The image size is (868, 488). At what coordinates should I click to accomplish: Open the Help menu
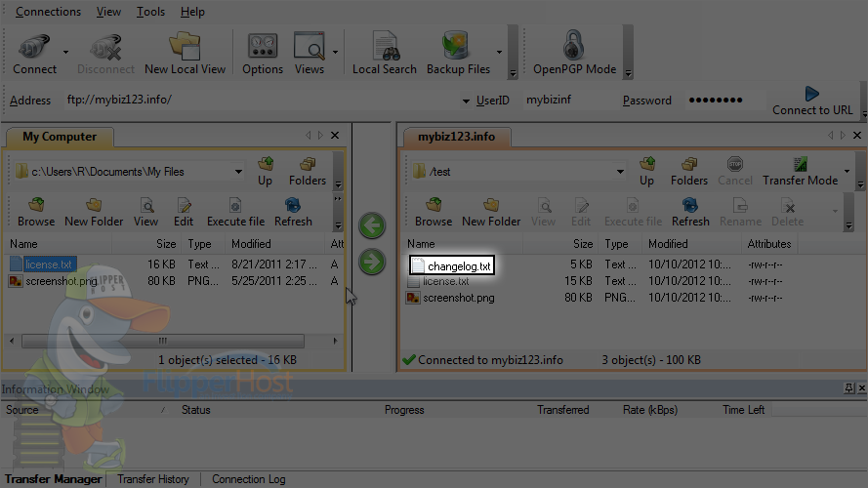192,12
